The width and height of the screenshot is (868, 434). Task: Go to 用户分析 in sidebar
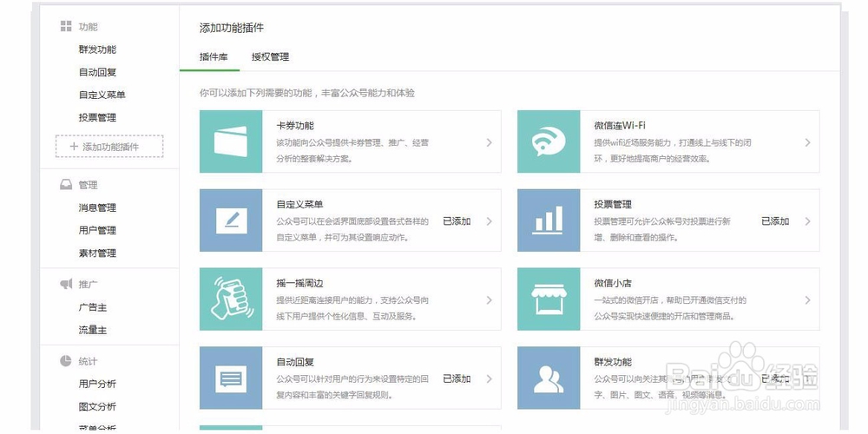click(97, 384)
